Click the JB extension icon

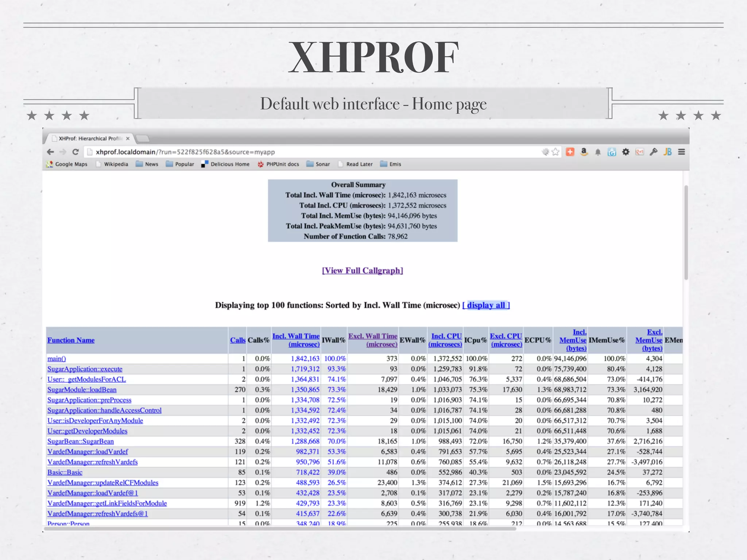pyautogui.click(x=667, y=152)
